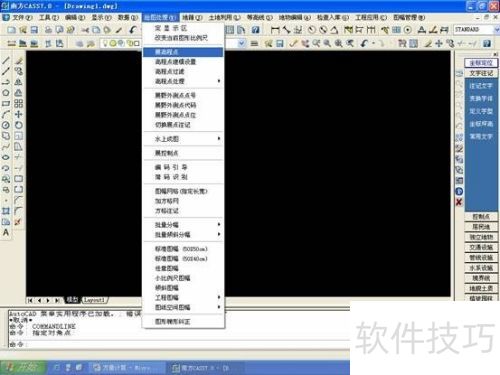Viewport: 500px width, 375px height.
Task: Click the Undo arrow in standard toolbar
Action: (x=133, y=30)
